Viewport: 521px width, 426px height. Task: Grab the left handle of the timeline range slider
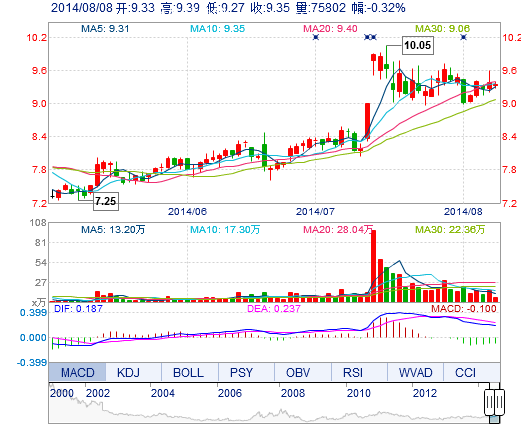[489, 402]
